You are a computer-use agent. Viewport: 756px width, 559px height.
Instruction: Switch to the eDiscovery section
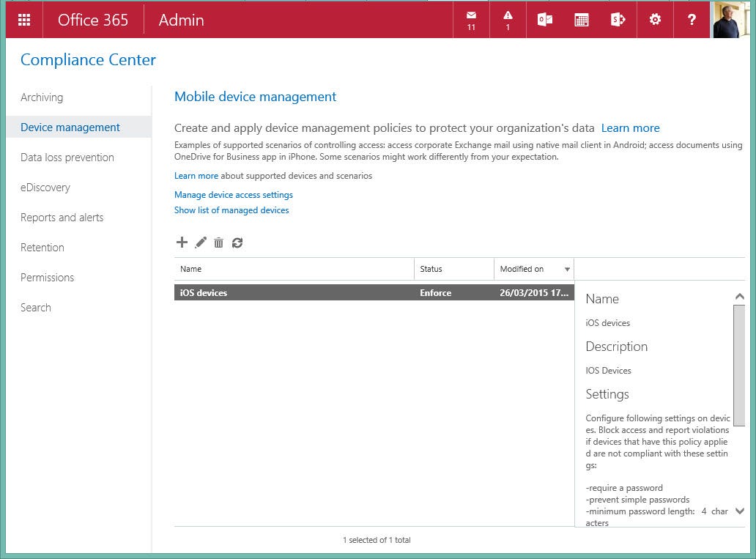tap(45, 187)
